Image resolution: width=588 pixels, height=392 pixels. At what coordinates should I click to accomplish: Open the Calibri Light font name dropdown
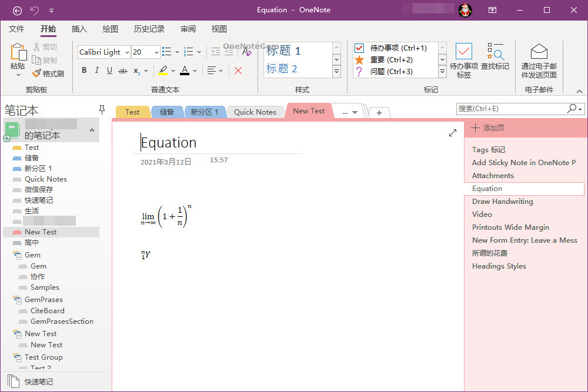click(x=128, y=52)
